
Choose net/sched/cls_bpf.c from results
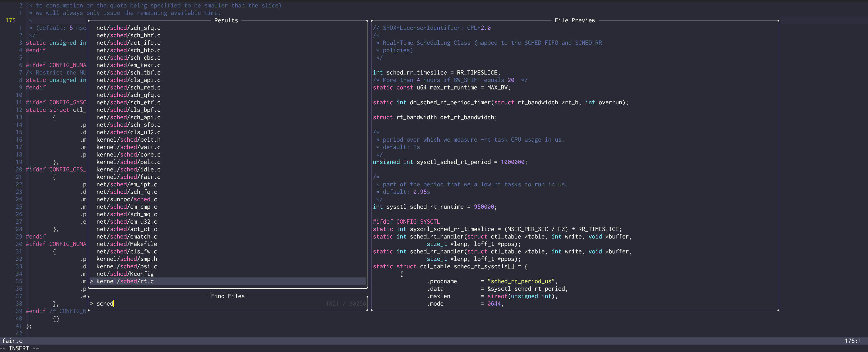point(128,110)
